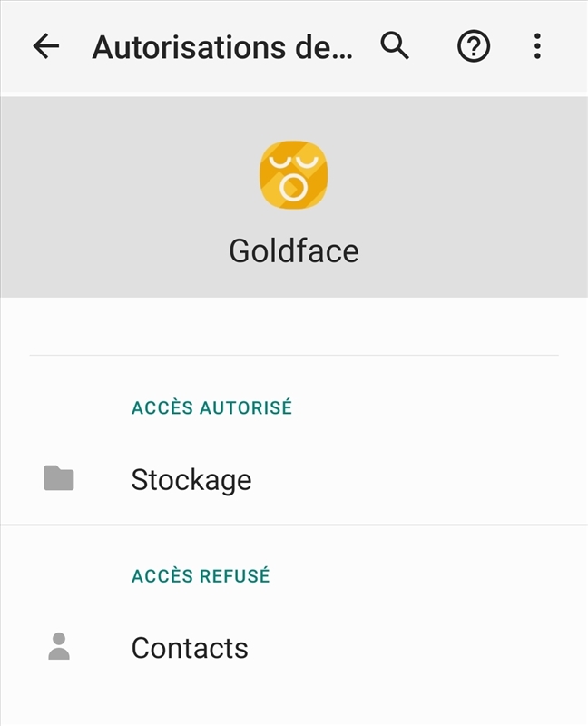The width and height of the screenshot is (588, 726).
Task: Tap the Goldface app name label
Action: pyautogui.click(x=294, y=250)
